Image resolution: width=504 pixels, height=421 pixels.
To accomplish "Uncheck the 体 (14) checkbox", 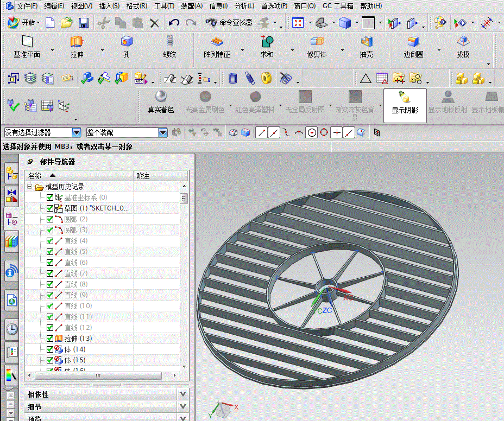I will pos(50,349).
